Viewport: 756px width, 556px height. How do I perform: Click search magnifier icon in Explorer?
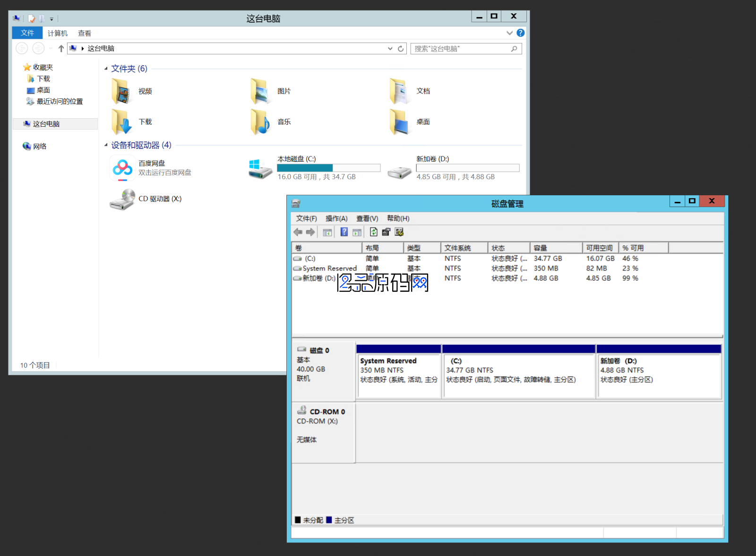[x=514, y=49]
